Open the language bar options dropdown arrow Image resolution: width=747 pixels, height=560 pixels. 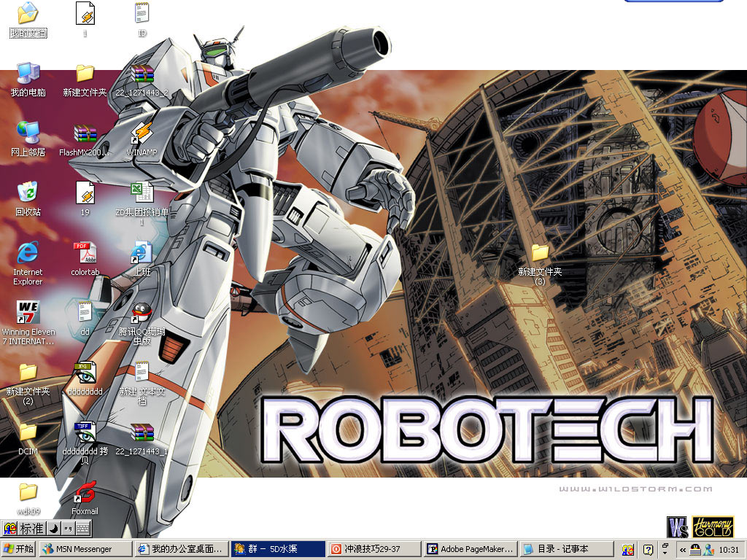pos(665,553)
